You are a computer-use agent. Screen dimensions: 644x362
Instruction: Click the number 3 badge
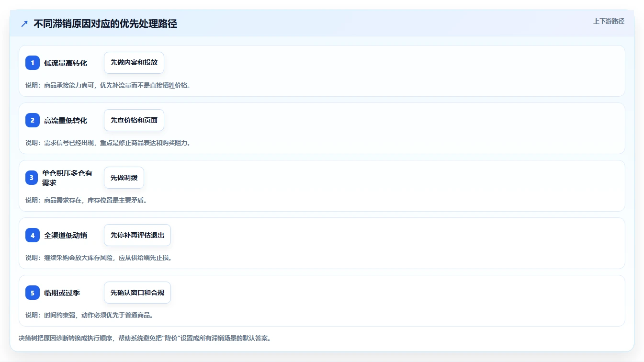click(x=32, y=178)
